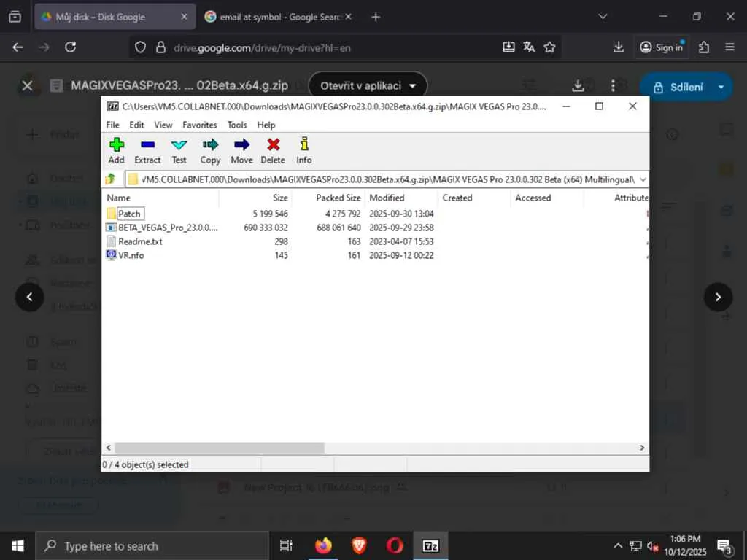Select the VR.nfo file

[x=125, y=255]
